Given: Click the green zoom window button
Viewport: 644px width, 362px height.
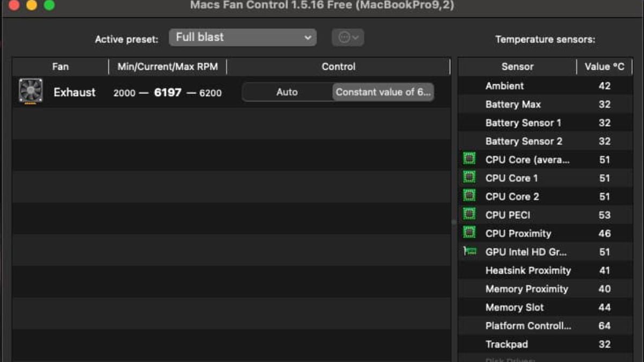Looking at the screenshot, I should tap(49, 5).
